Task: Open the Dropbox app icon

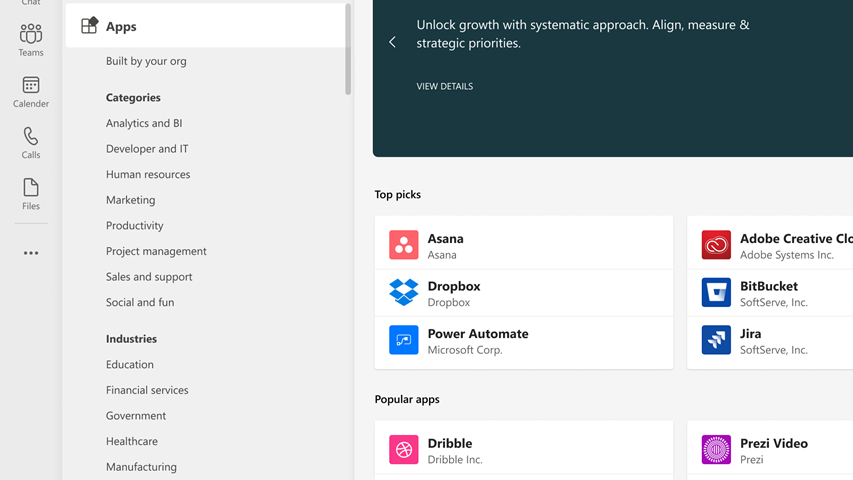Action: coord(404,292)
